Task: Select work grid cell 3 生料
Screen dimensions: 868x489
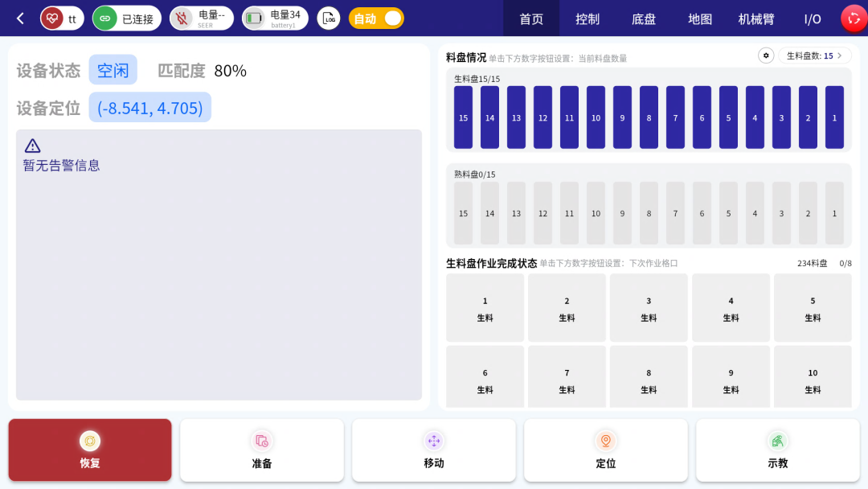Action: coord(649,308)
